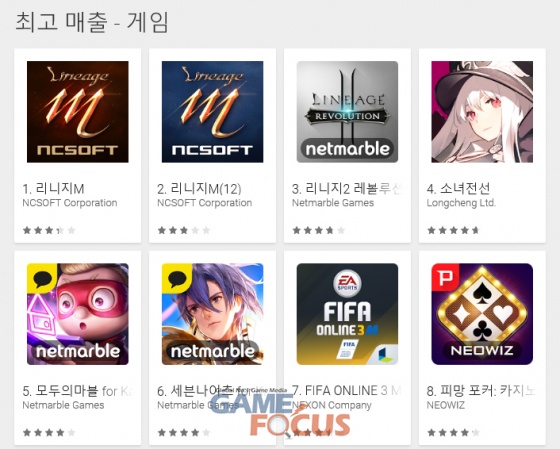560x449 pixels.
Task: Open the 피망 포커 NEOWIZ card icon
Action: [x=482, y=314]
